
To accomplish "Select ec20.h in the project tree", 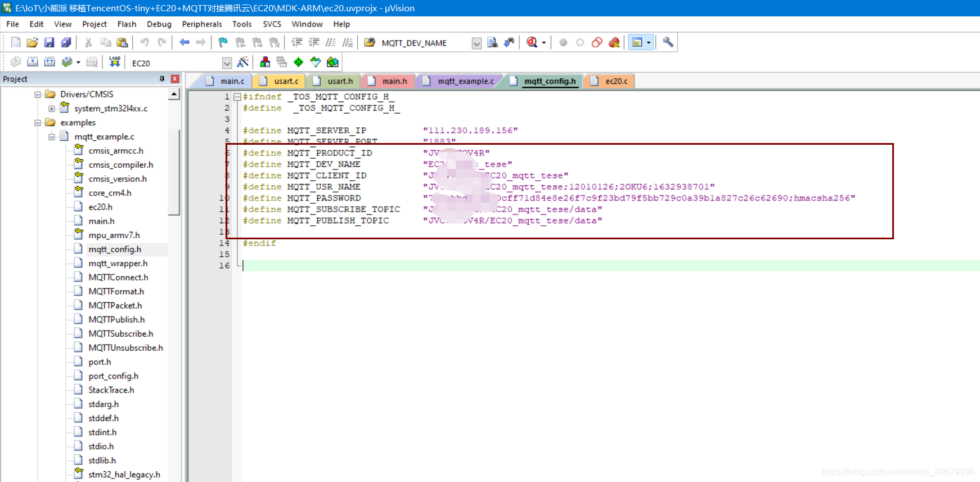I will [100, 207].
